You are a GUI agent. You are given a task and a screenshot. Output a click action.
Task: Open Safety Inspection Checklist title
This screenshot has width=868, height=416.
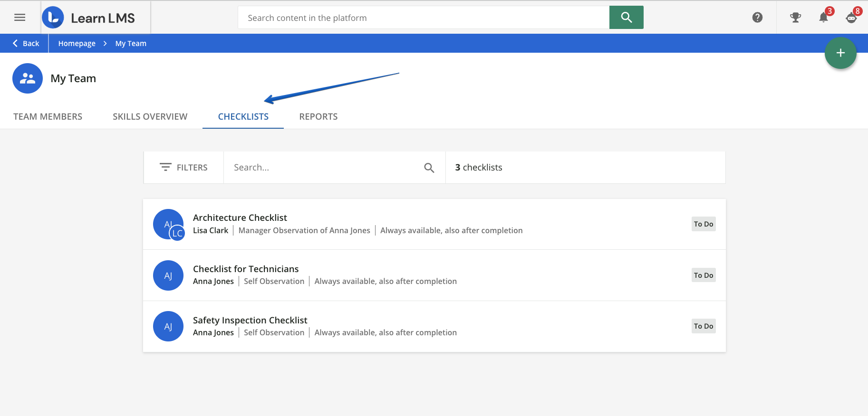(250, 320)
